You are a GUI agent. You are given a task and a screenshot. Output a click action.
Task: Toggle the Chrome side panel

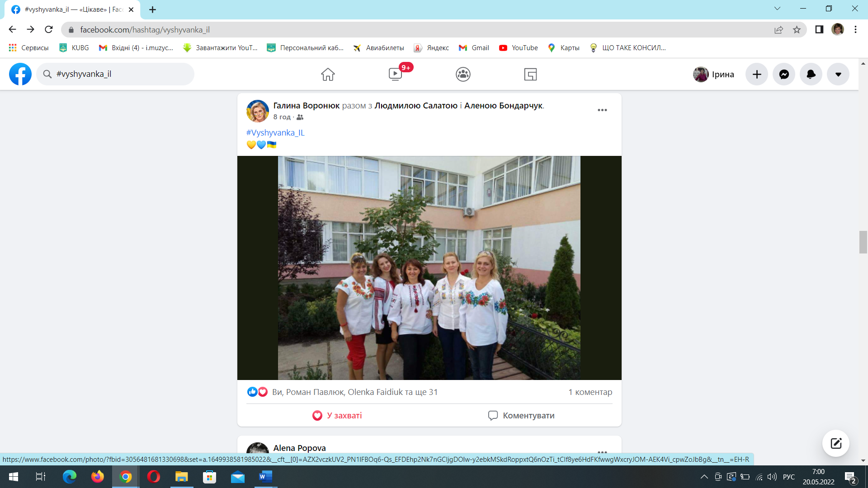(x=819, y=30)
